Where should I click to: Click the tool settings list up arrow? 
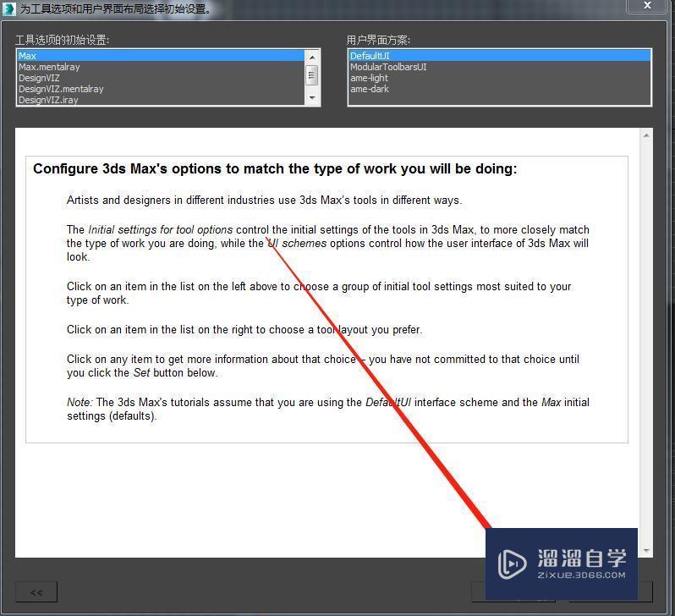point(312,57)
